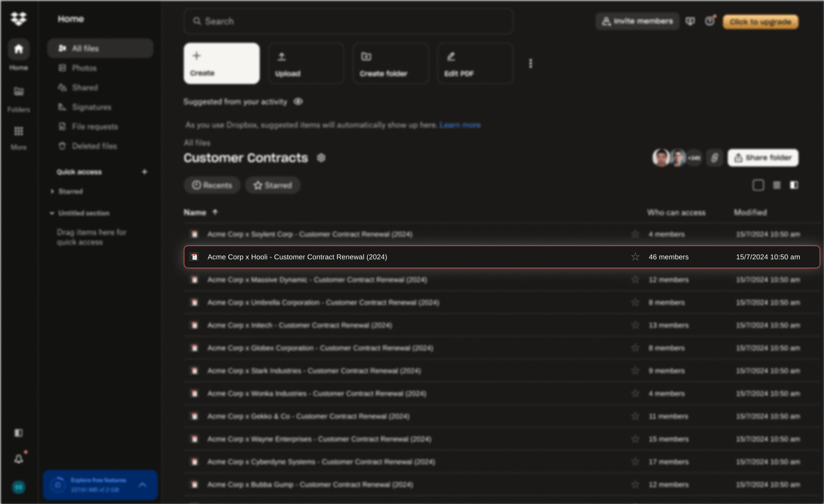Click the PDF icon on the Cyberdyne Systems row
This screenshot has width=824, height=504.
(194, 462)
